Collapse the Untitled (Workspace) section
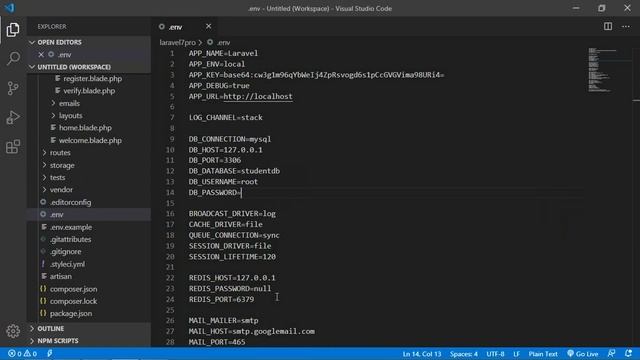 (89, 67)
